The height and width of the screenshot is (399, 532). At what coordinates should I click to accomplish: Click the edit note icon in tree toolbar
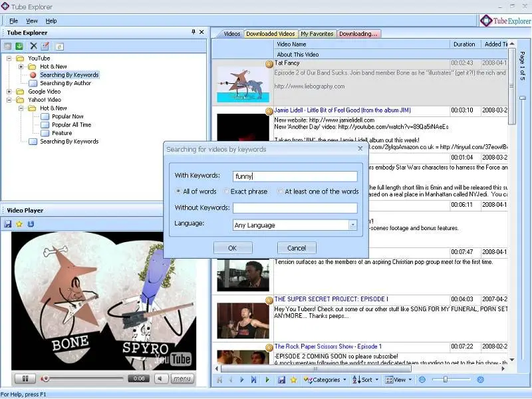pos(45,46)
